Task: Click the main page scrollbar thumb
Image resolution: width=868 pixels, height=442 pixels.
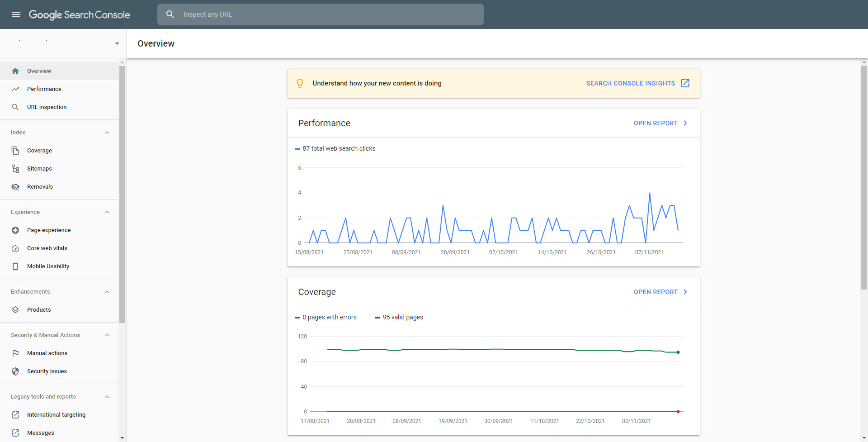Action: point(864,178)
